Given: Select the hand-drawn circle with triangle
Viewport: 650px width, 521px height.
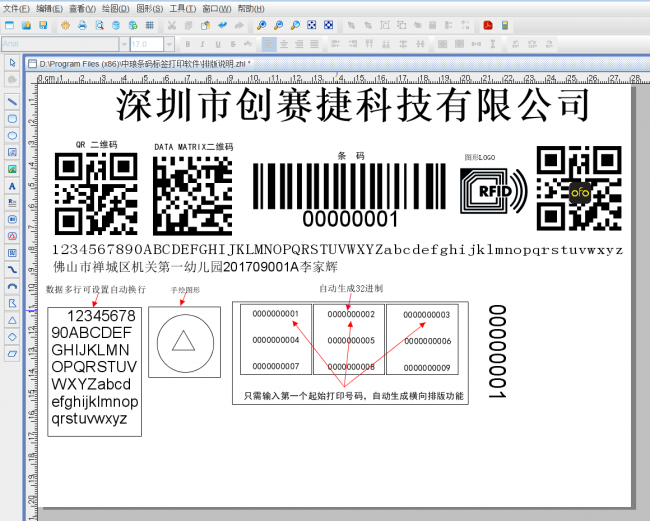Looking at the screenshot, I should pyautogui.click(x=185, y=342).
